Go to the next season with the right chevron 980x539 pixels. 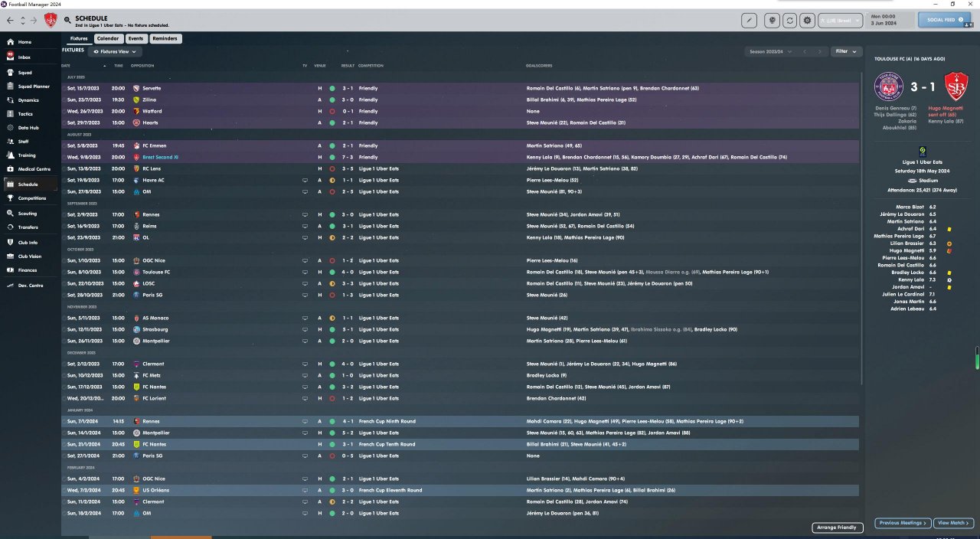tap(820, 51)
